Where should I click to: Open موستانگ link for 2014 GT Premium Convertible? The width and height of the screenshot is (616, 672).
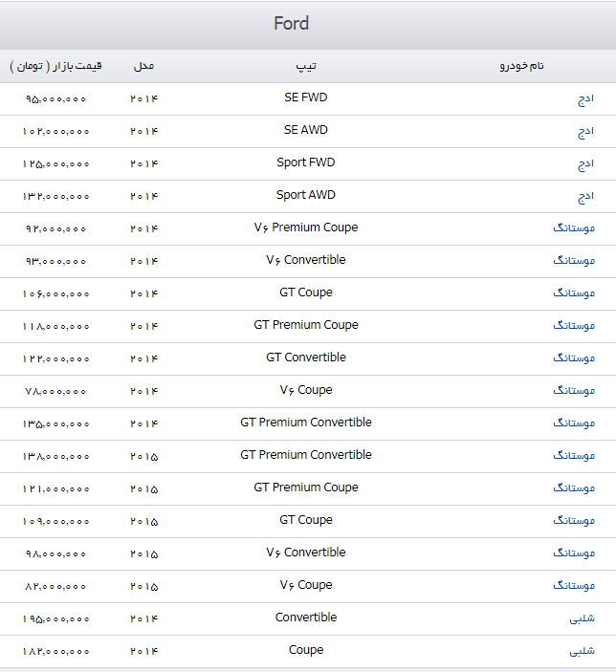pyautogui.click(x=574, y=423)
